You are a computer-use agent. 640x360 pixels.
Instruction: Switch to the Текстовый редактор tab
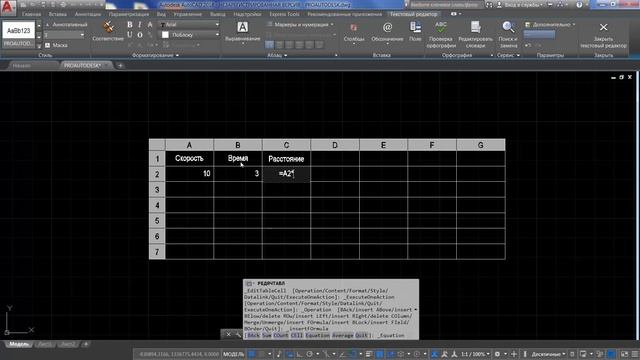point(413,14)
